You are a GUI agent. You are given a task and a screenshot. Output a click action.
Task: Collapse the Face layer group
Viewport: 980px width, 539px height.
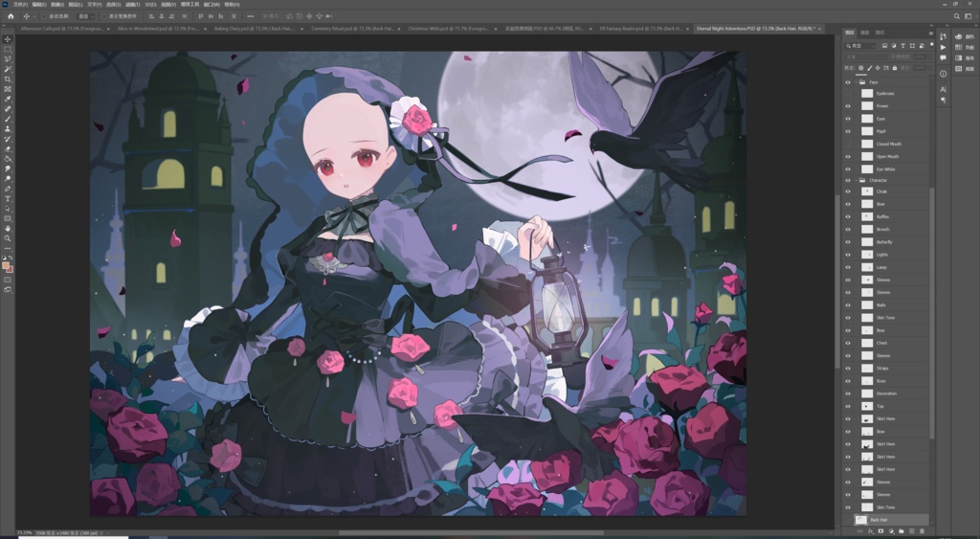[x=857, y=82]
